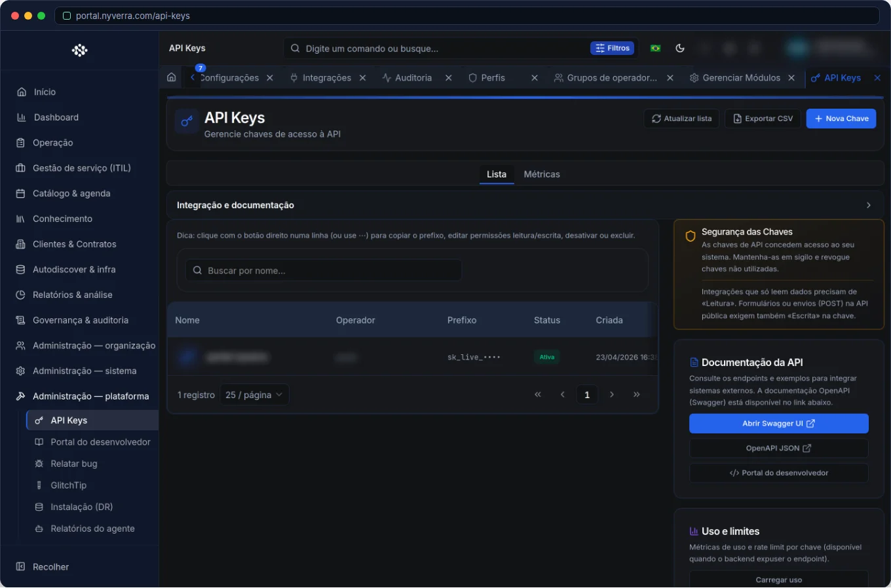Screen dimensions: 891x588
Task: Go to the previous results page
Action: point(562,395)
